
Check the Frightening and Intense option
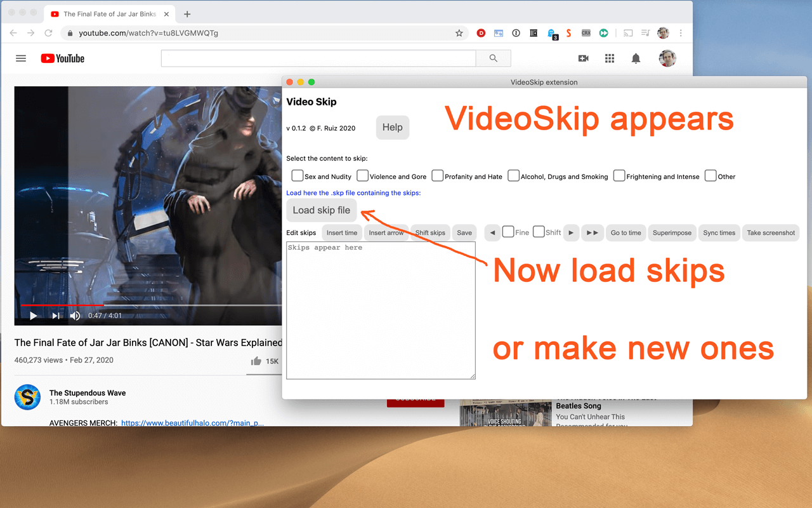coord(619,176)
